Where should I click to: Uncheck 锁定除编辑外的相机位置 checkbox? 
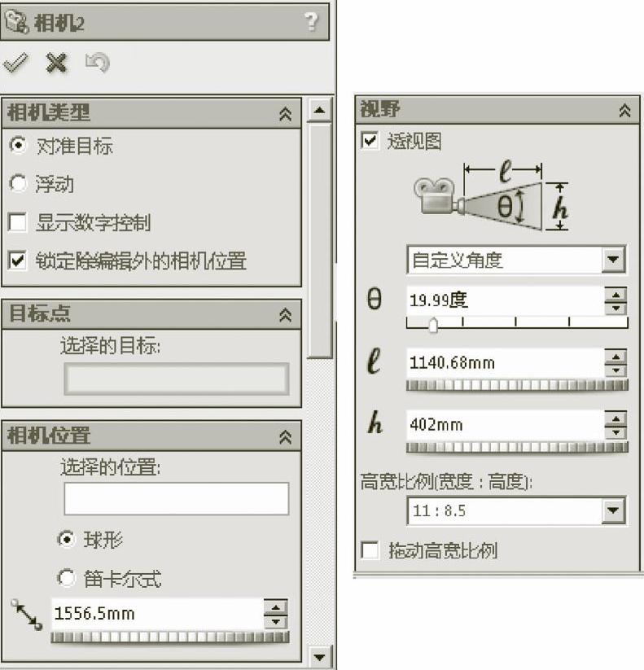tap(17, 261)
